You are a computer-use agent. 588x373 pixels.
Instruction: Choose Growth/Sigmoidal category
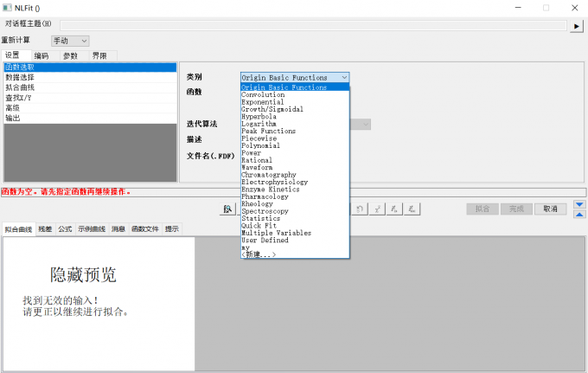[295, 109]
